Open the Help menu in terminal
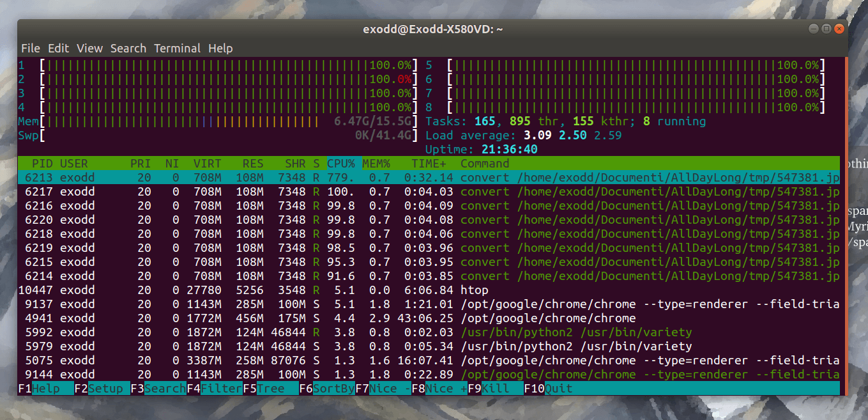Screen dimensions: 868x420 220,49
